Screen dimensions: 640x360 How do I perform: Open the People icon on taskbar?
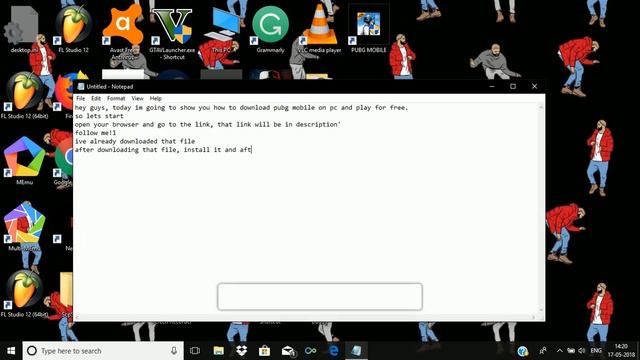point(543,351)
